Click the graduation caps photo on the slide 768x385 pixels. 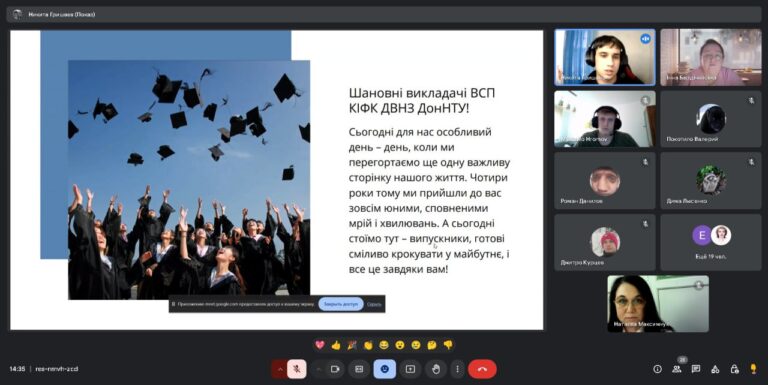coord(189,180)
